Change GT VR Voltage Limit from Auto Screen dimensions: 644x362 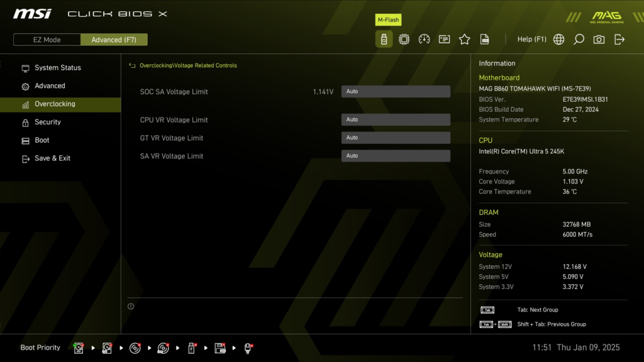(395, 137)
